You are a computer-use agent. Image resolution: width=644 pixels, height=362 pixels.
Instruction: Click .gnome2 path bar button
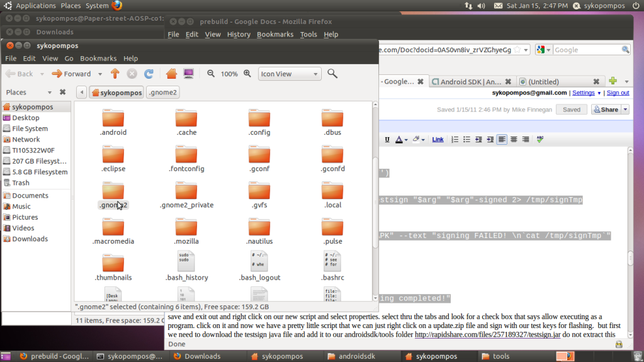tap(163, 93)
